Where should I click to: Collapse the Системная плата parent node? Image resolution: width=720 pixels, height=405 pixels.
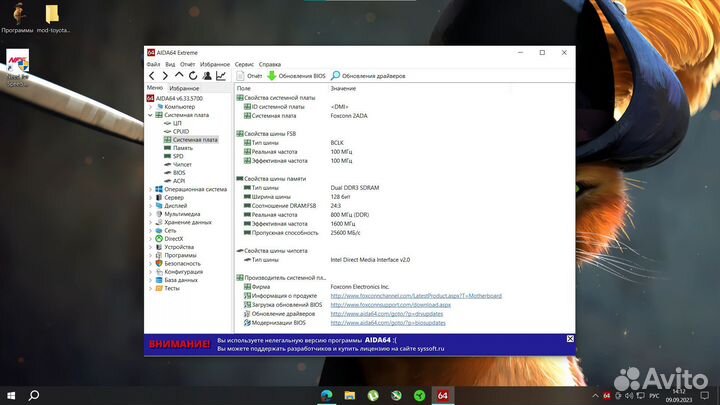(150, 115)
